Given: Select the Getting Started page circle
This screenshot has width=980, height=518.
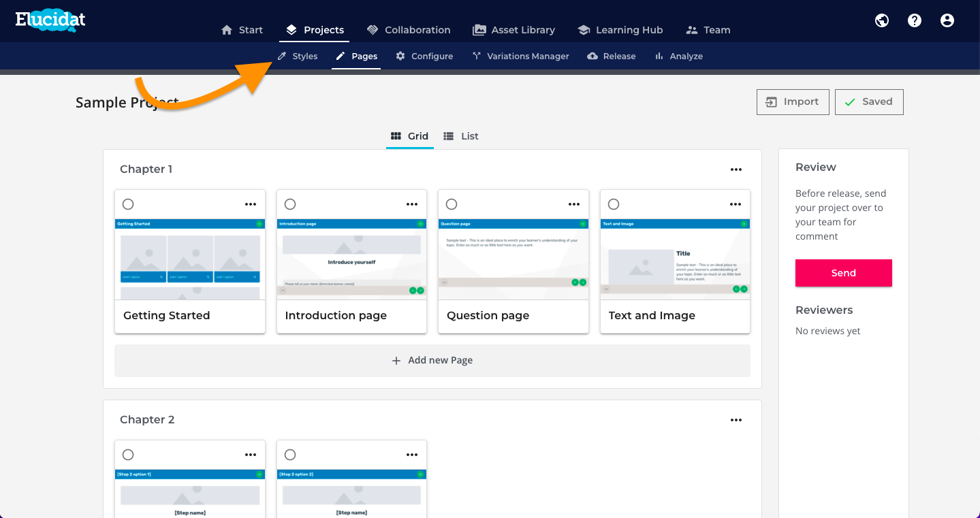Looking at the screenshot, I should pyautogui.click(x=128, y=204).
